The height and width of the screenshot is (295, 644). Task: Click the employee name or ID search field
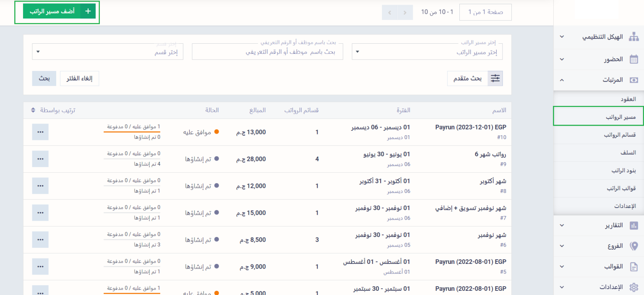click(x=267, y=52)
